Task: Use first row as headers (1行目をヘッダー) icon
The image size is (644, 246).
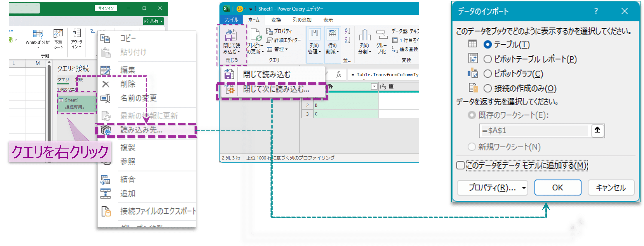Action: click(395, 40)
